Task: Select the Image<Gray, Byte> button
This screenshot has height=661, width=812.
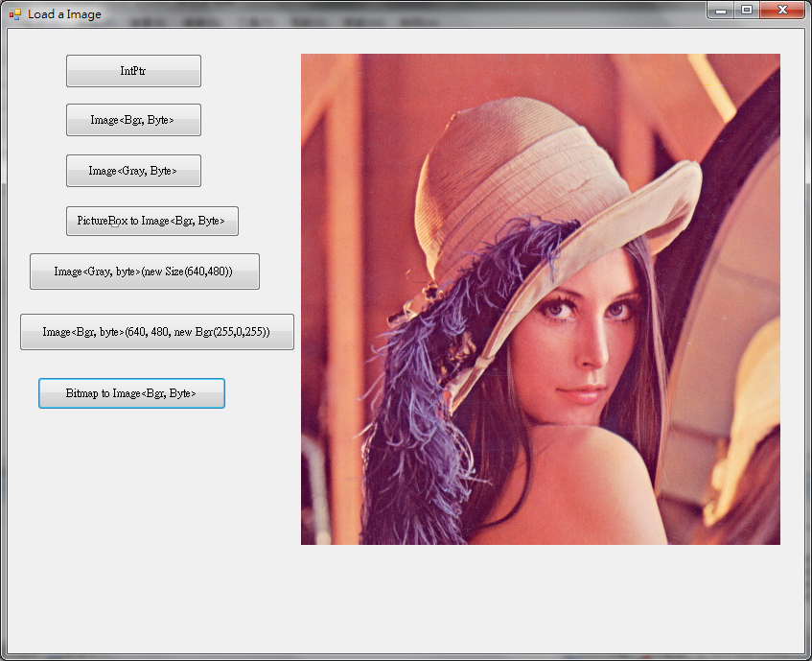Action: [133, 171]
